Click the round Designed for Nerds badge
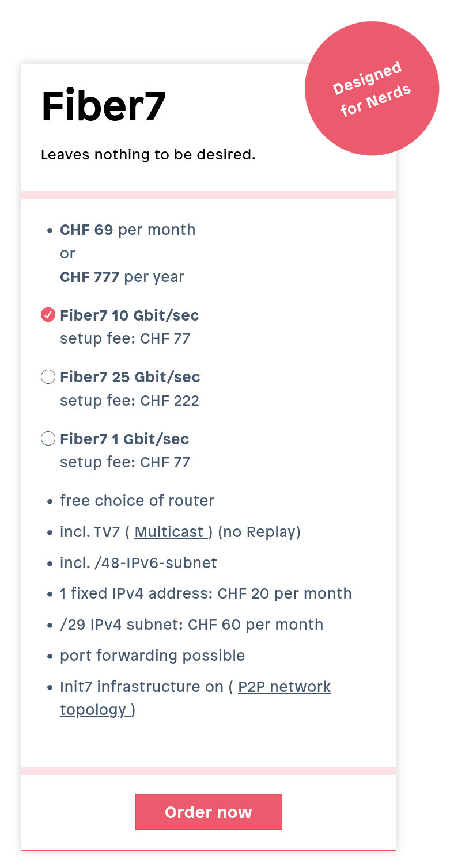Screen dimensions: 454x868 [x=372, y=89]
